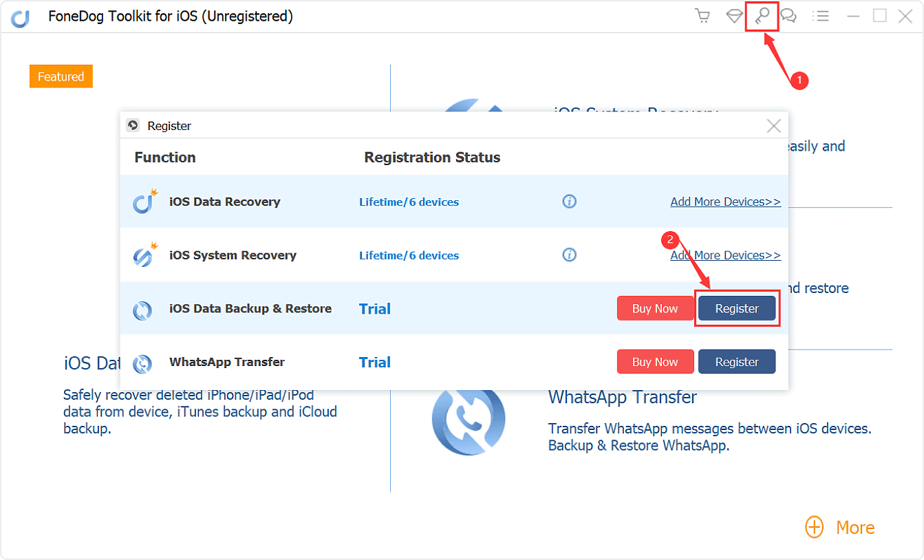Click the diamond premium icon in title bar

[x=734, y=17]
